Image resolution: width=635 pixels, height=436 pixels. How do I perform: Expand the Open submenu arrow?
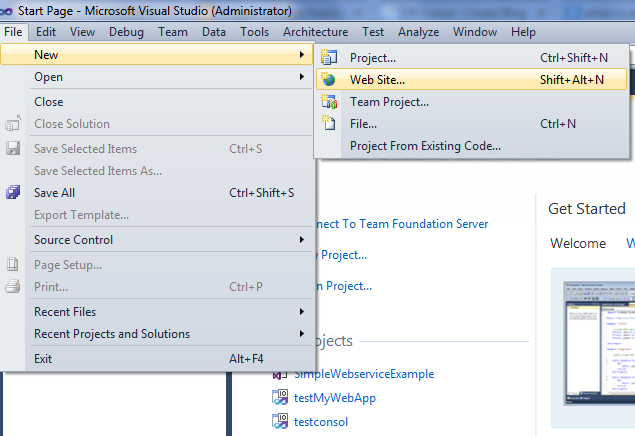click(301, 77)
